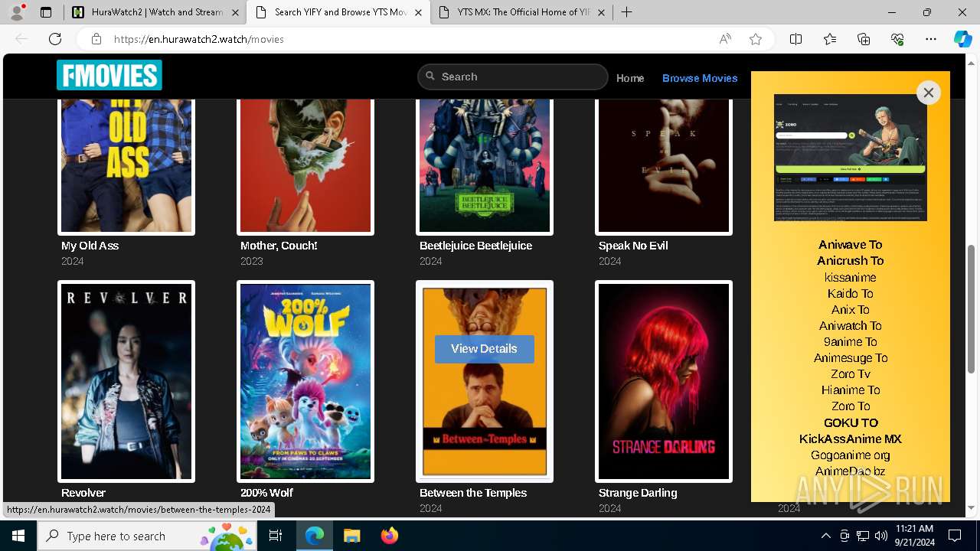Open the Favorites list icon
Image resolution: width=980 pixels, height=551 pixels.
[x=830, y=39]
